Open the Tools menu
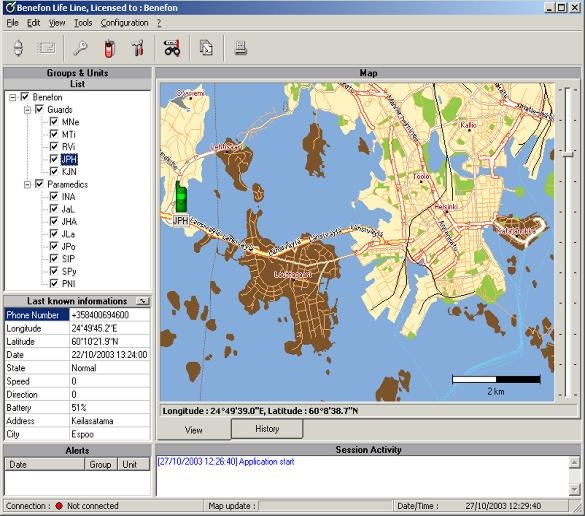Screen dimensions: 585x516 click(83, 23)
